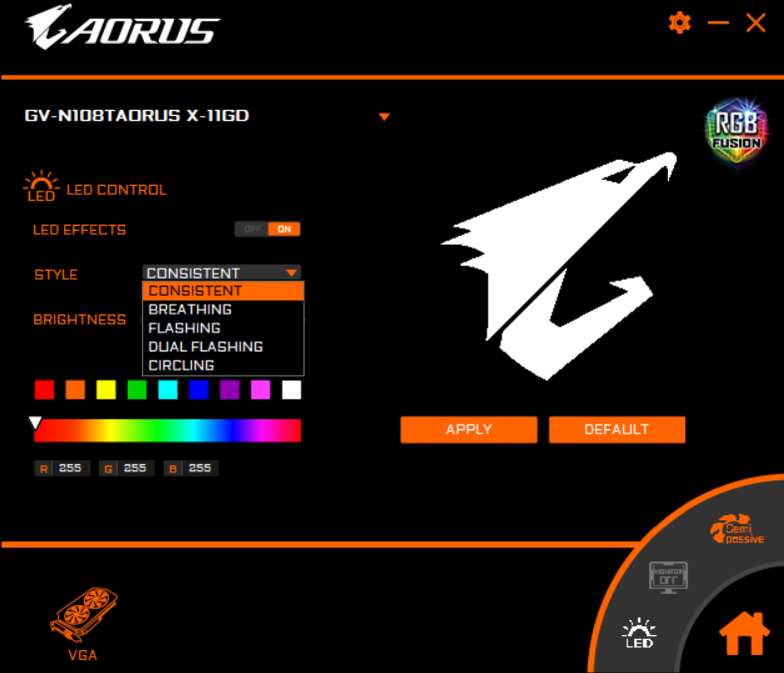Click the DEFAULT button
The width and height of the screenshot is (784, 673).
click(x=616, y=429)
